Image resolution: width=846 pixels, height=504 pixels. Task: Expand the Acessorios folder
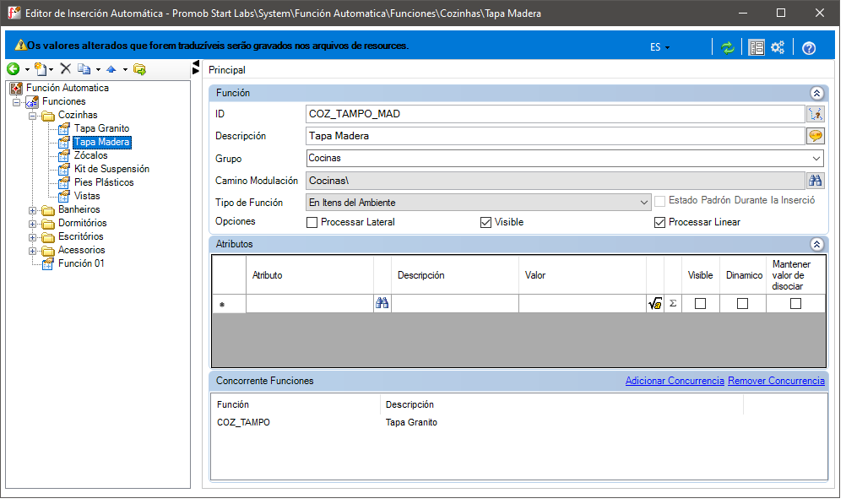[x=32, y=251]
